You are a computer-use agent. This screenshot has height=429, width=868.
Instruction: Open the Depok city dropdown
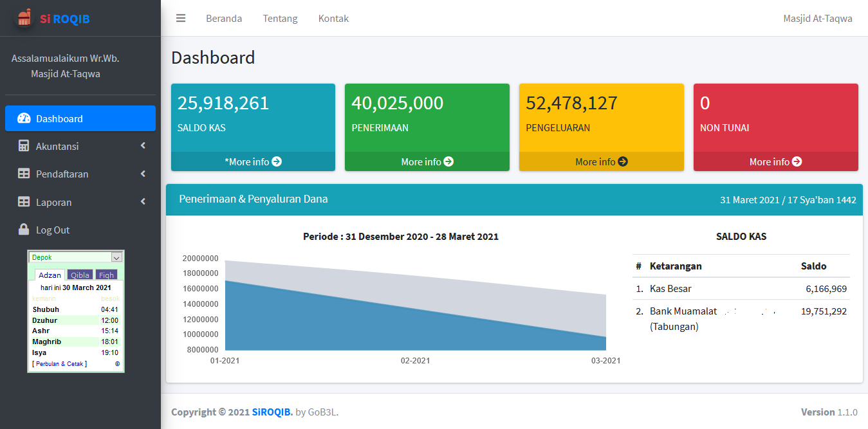(x=116, y=257)
